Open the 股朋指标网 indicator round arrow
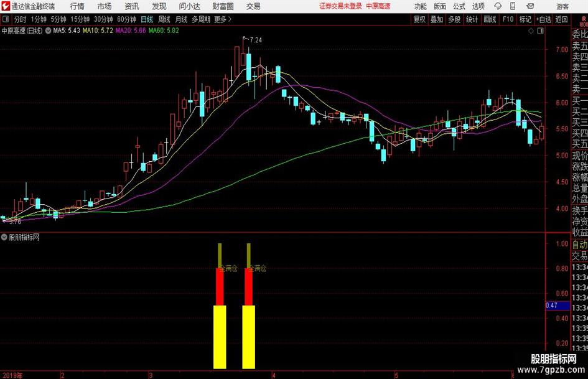588x379 pixels. point(4,237)
